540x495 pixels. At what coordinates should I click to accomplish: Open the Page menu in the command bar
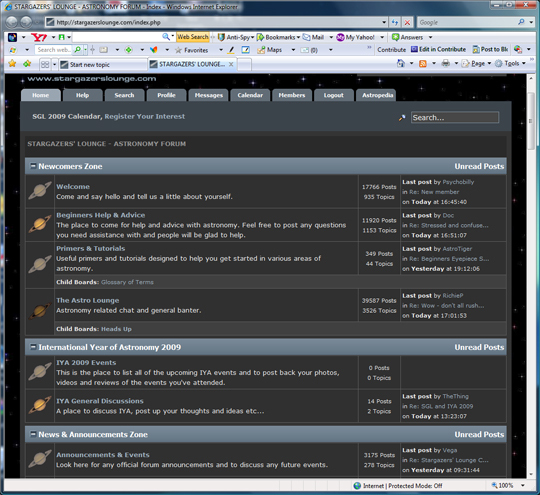pos(476,63)
